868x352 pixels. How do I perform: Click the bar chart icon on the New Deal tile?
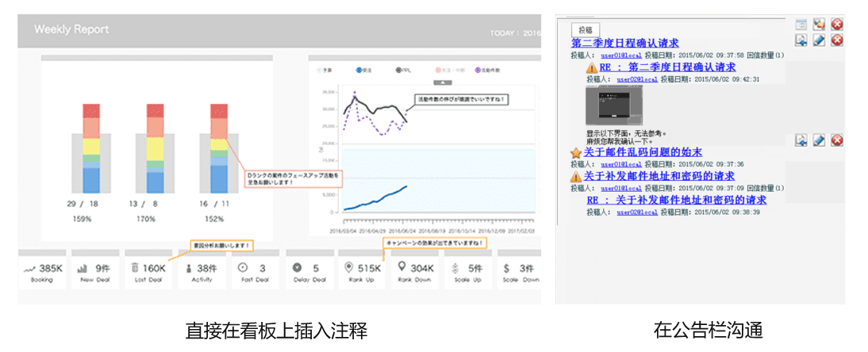coord(83,269)
